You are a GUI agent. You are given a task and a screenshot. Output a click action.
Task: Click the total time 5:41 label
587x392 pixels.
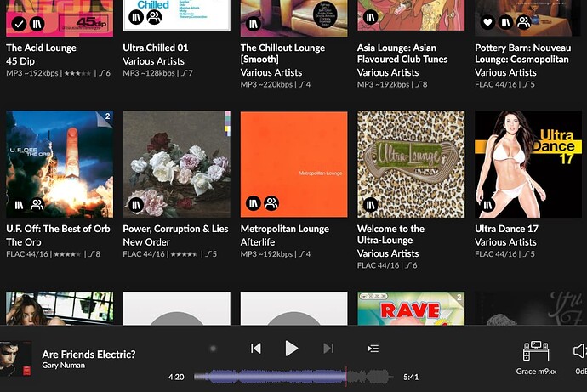point(411,377)
